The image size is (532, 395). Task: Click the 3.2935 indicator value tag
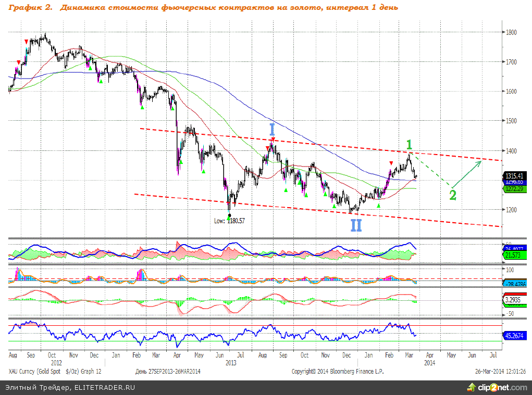click(x=513, y=300)
